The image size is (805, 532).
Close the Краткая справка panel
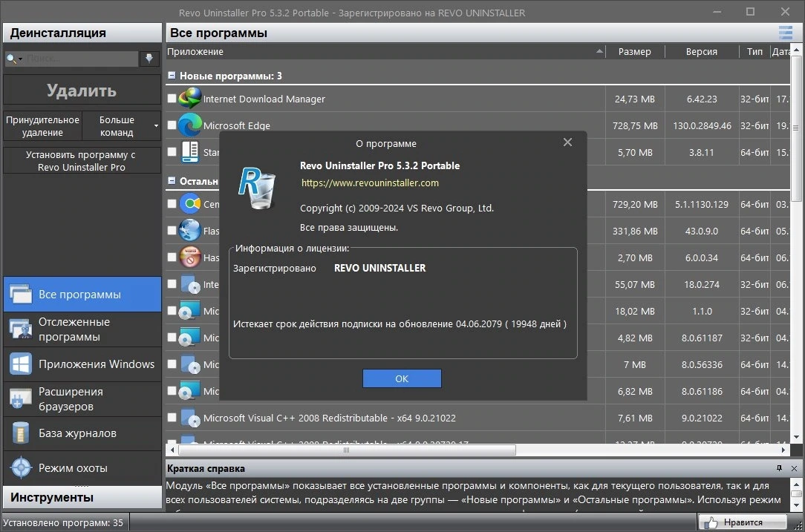pos(794,468)
